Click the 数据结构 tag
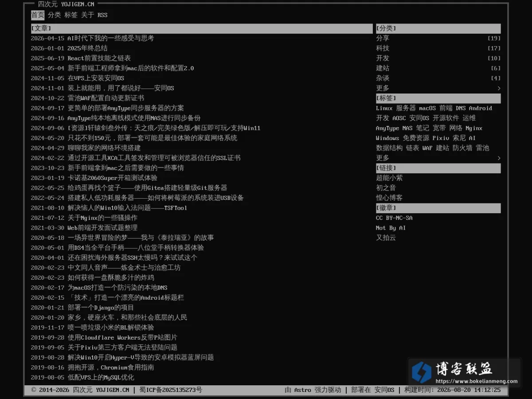The image size is (532, 399). tap(389, 148)
